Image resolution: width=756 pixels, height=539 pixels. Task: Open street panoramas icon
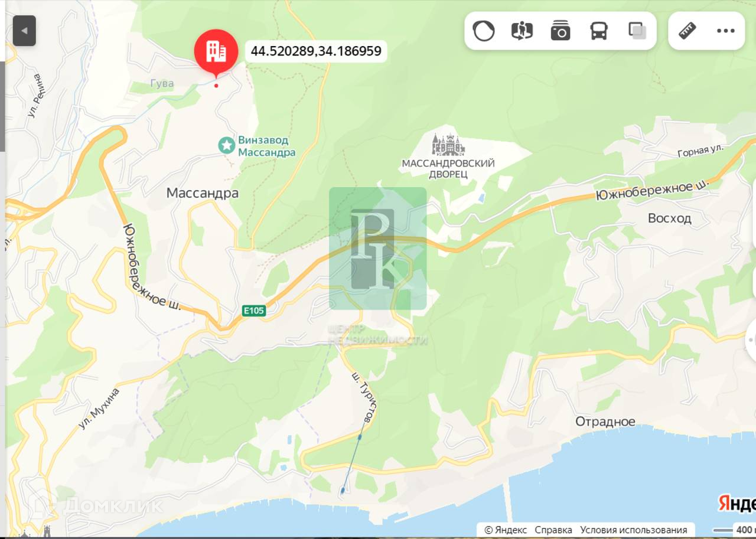[522, 31]
